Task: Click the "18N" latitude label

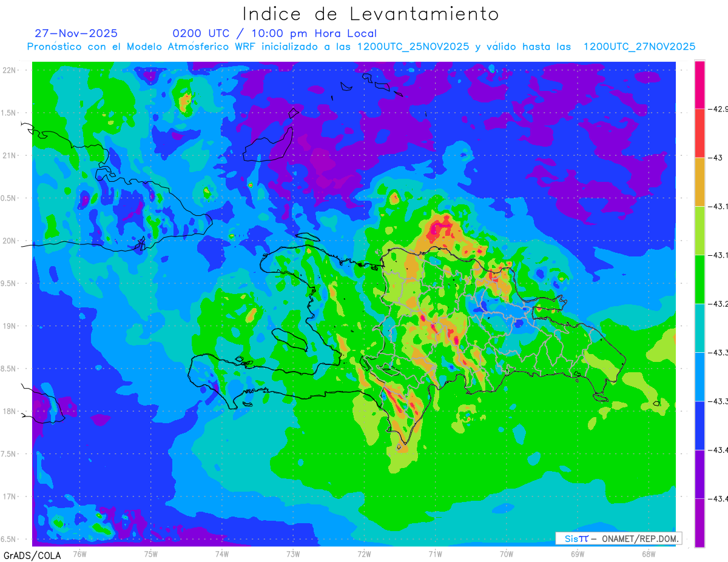Action: coord(10,411)
